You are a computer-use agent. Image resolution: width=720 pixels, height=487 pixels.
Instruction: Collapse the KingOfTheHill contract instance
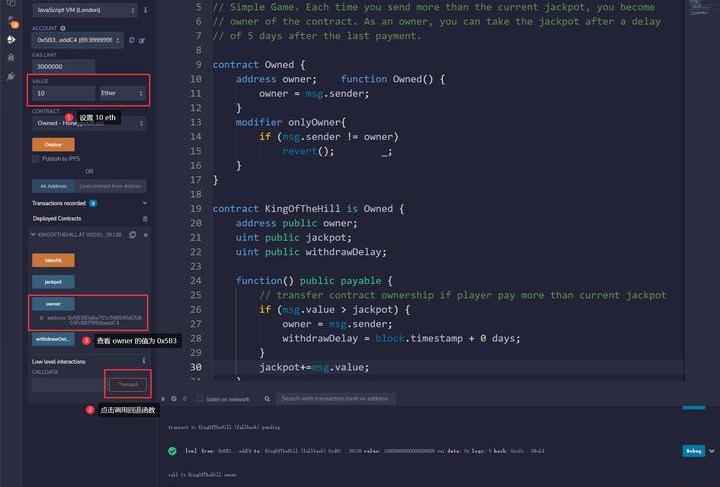click(x=33, y=235)
